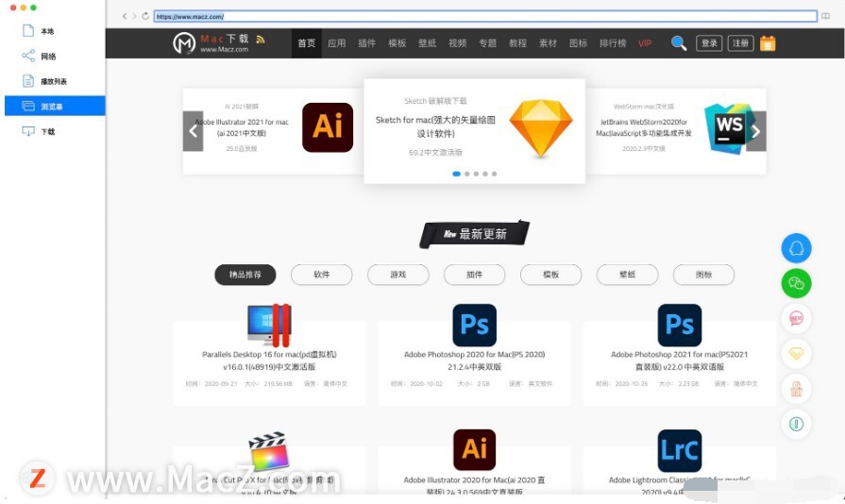
Task: Open the 应用 nav menu item
Action: (337, 43)
